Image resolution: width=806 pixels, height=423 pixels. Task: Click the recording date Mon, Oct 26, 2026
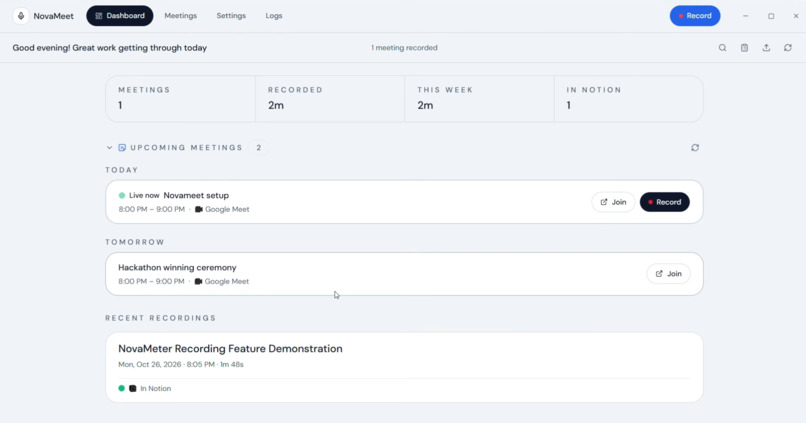pos(150,364)
